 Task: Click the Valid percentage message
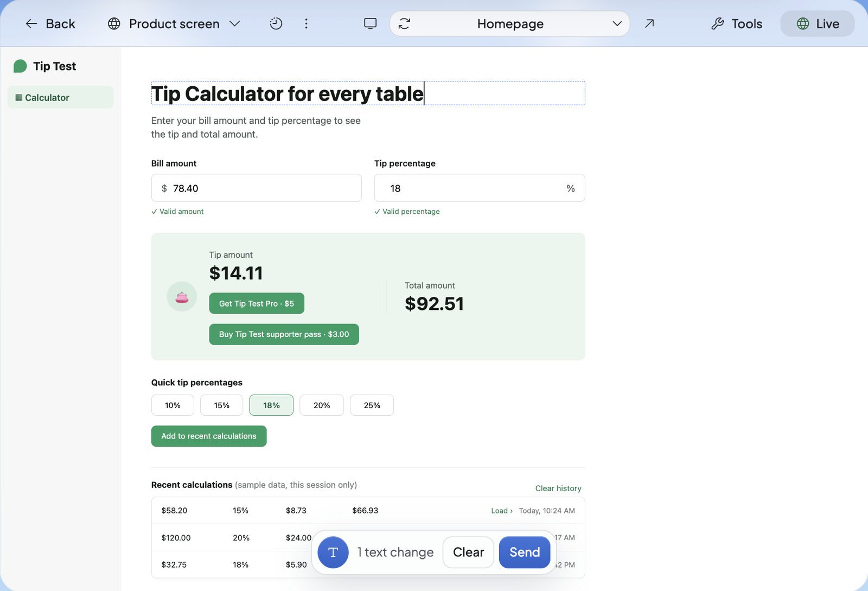pos(407,212)
